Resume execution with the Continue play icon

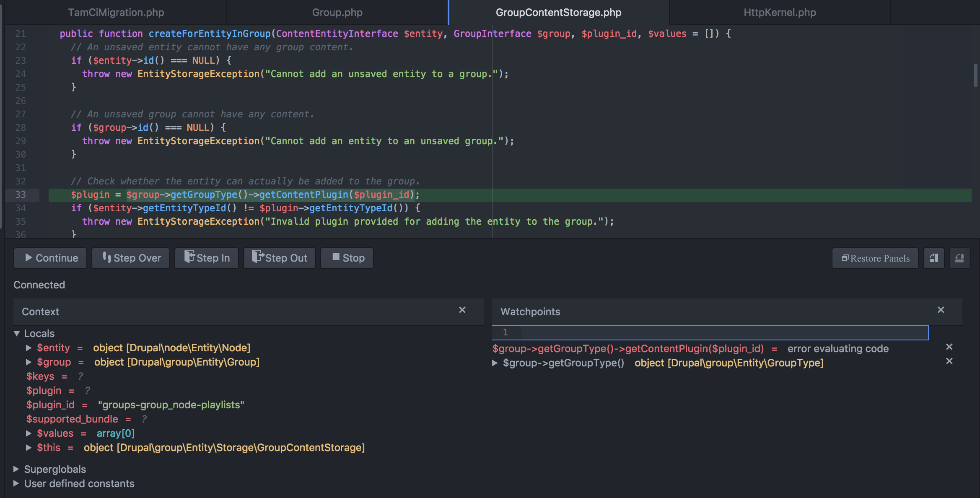tap(29, 258)
